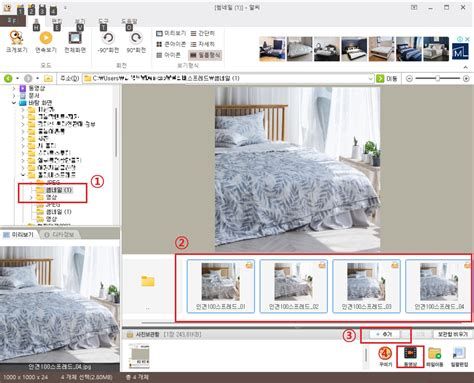Select thumbnail 인견100스프레드_04
Screen dimensions: 474x383
coord(439,286)
